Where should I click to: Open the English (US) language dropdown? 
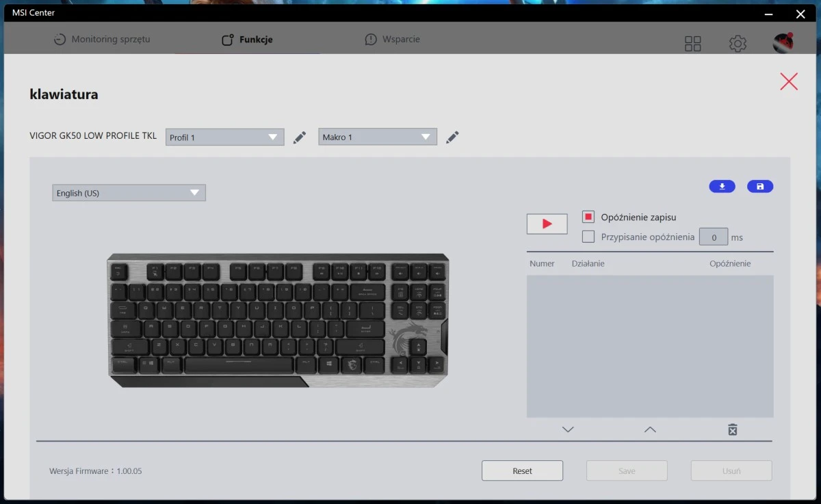[x=129, y=193]
